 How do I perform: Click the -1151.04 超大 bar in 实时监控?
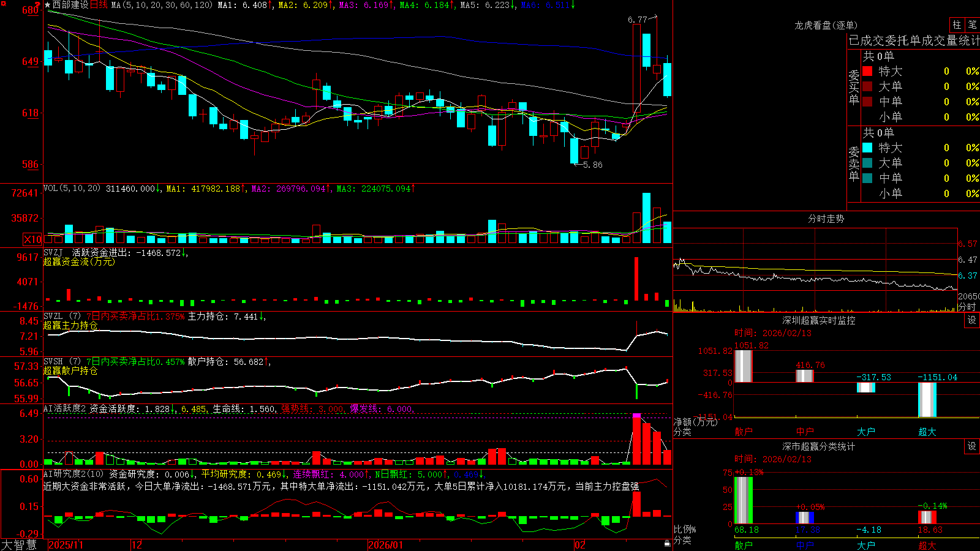click(927, 400)
